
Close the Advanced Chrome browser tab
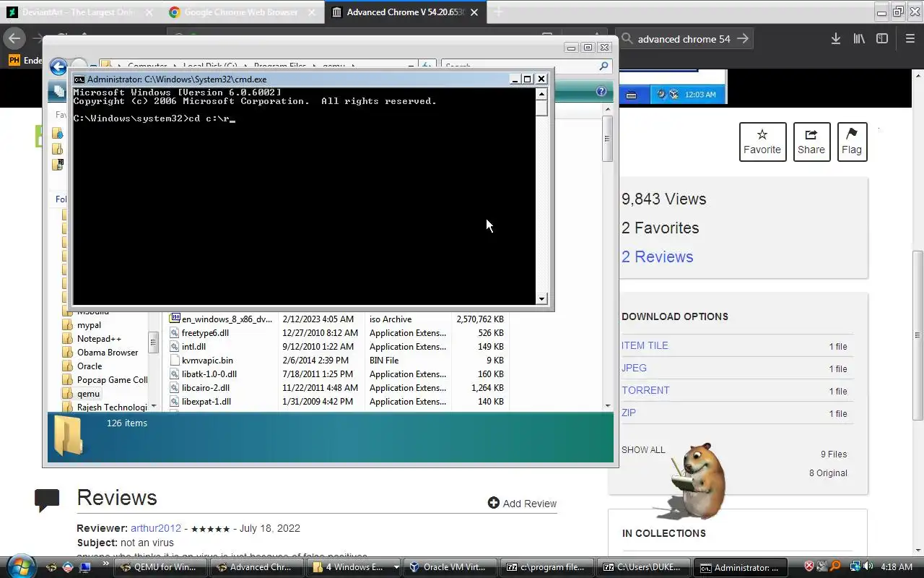coord(474,12)
